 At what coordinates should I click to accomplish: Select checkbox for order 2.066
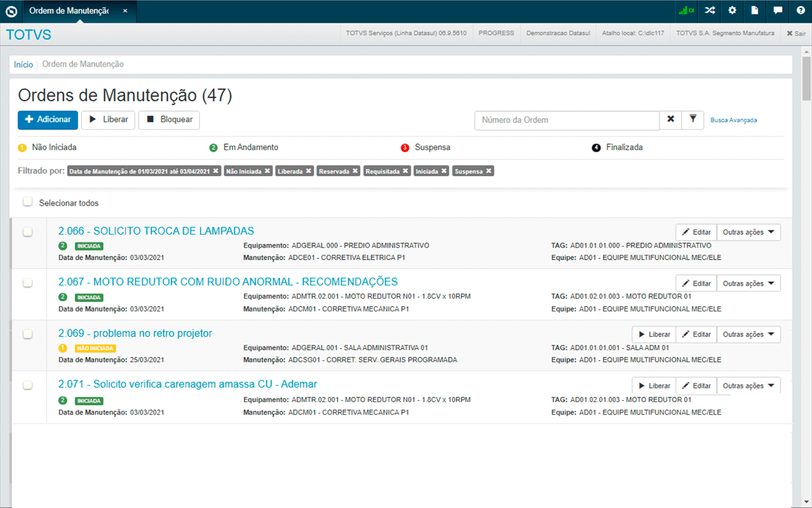pyautogui.click(x=27, y=232)
